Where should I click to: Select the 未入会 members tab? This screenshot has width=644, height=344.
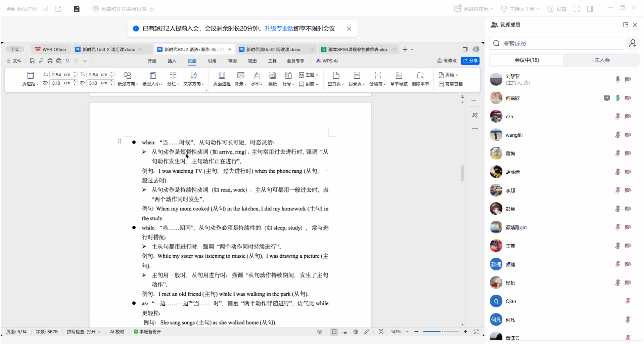[x=602, y=60]
